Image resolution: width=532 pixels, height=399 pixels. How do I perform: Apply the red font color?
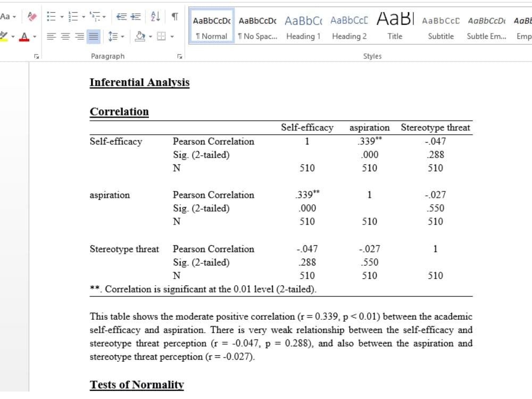(23, 37)
